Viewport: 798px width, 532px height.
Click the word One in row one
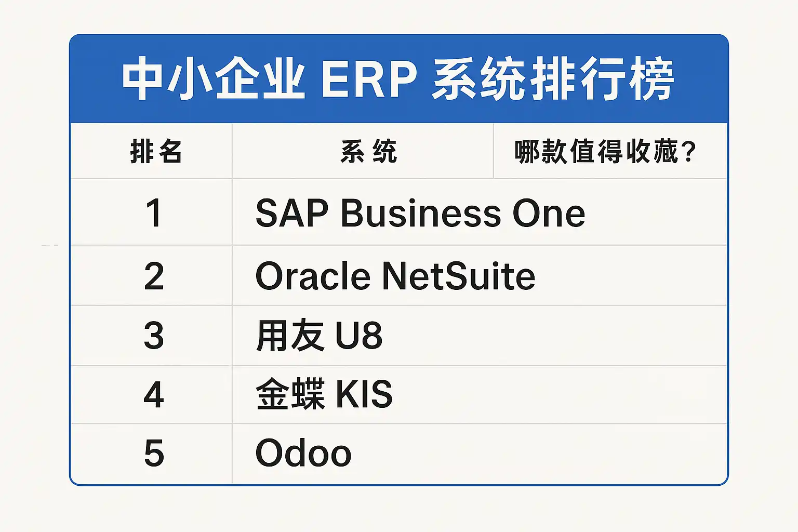549,213
